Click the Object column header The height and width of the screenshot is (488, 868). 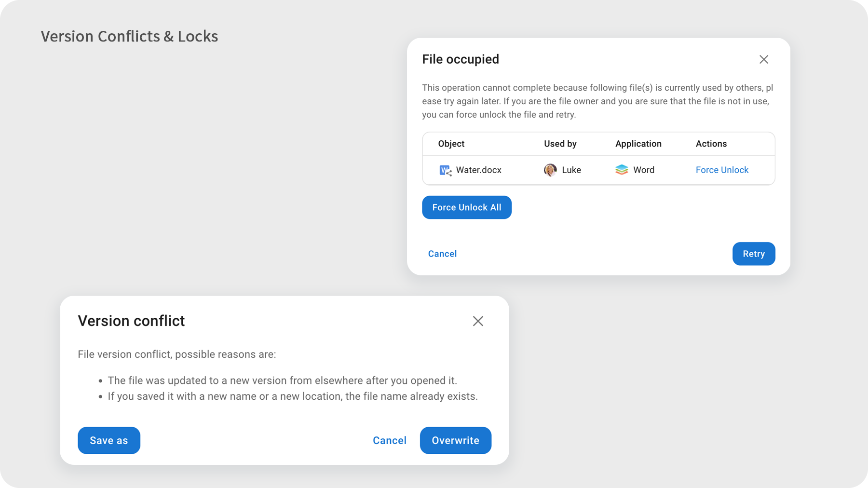[x=451, y=144]
